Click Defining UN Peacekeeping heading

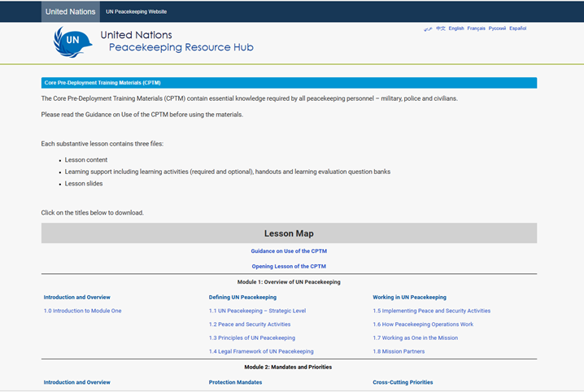pos(242,298)
